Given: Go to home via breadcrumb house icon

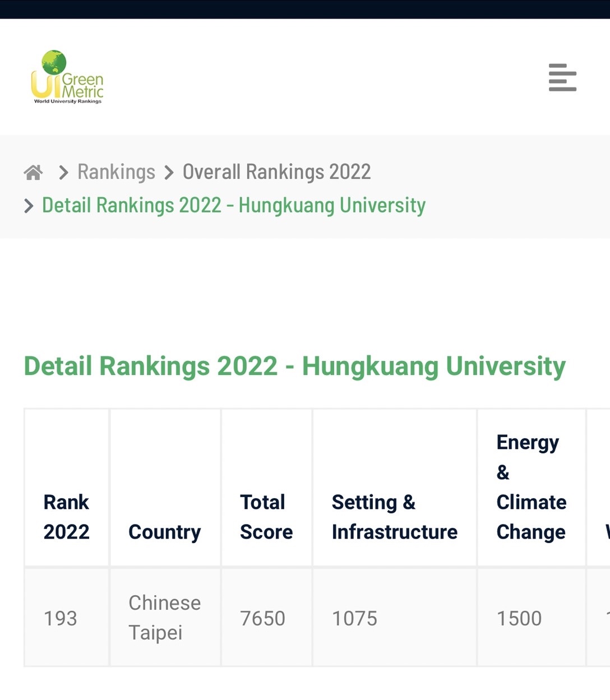Looking at the screenshot, I should (33, 172).
